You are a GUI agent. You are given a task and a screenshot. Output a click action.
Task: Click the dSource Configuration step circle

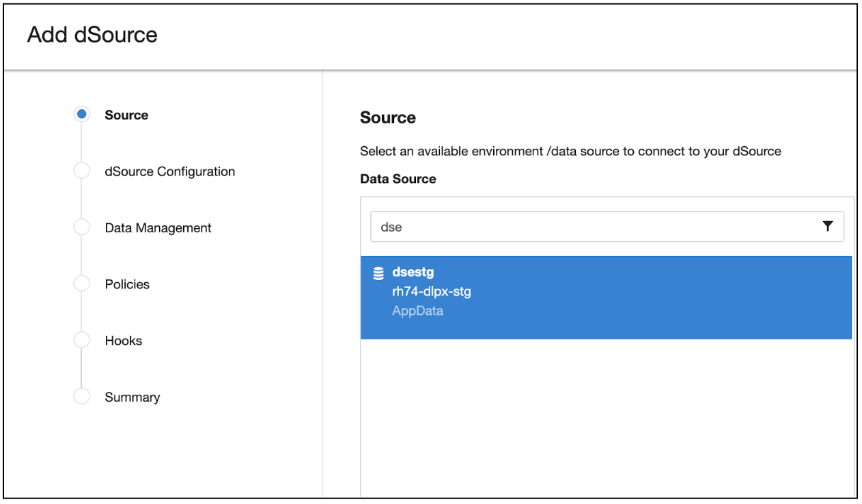pos(81,171)
